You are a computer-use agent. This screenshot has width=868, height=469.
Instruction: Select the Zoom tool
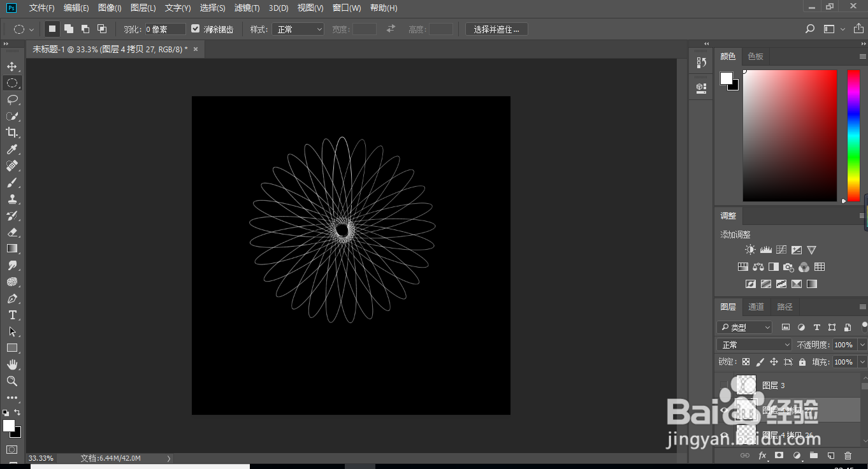pos(12,381)
